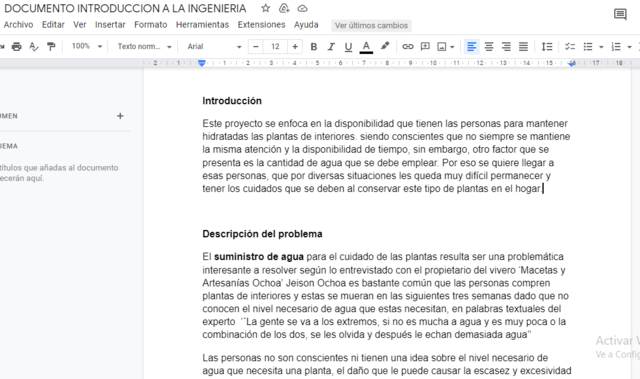Expand bulleted list options arrow

(601, 47)
